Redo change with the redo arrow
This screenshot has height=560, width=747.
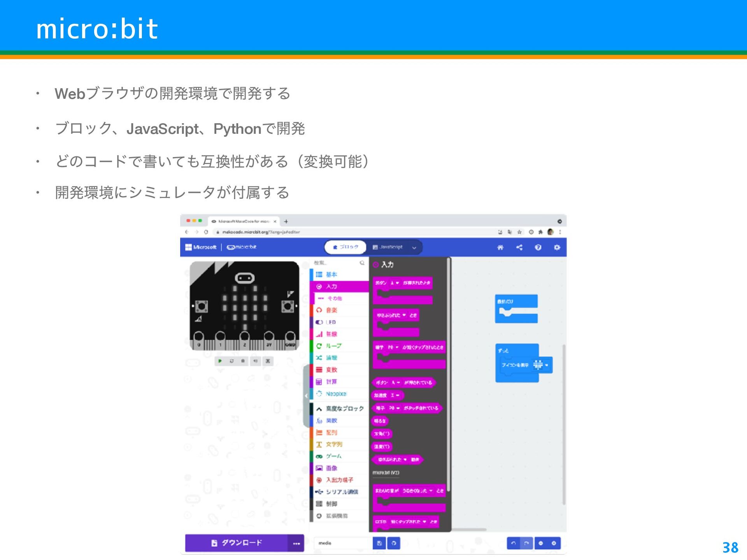pos(526,543)
